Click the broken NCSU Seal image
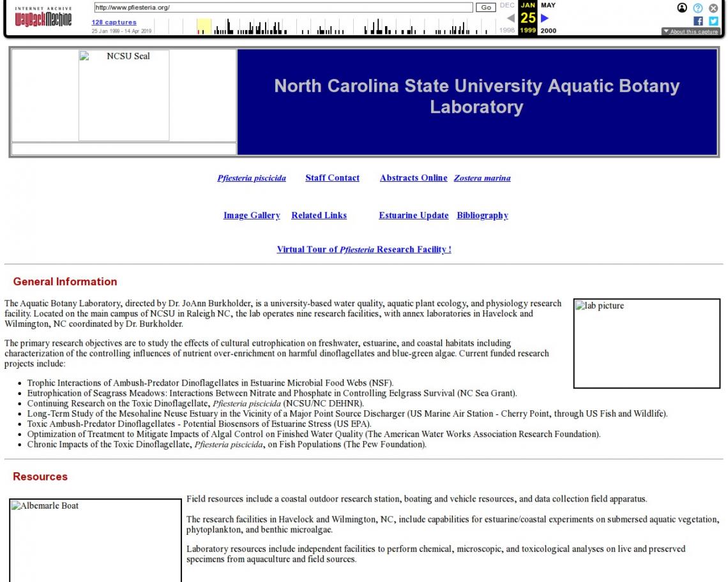The image size is (728, 582). (x=124, y=95)
